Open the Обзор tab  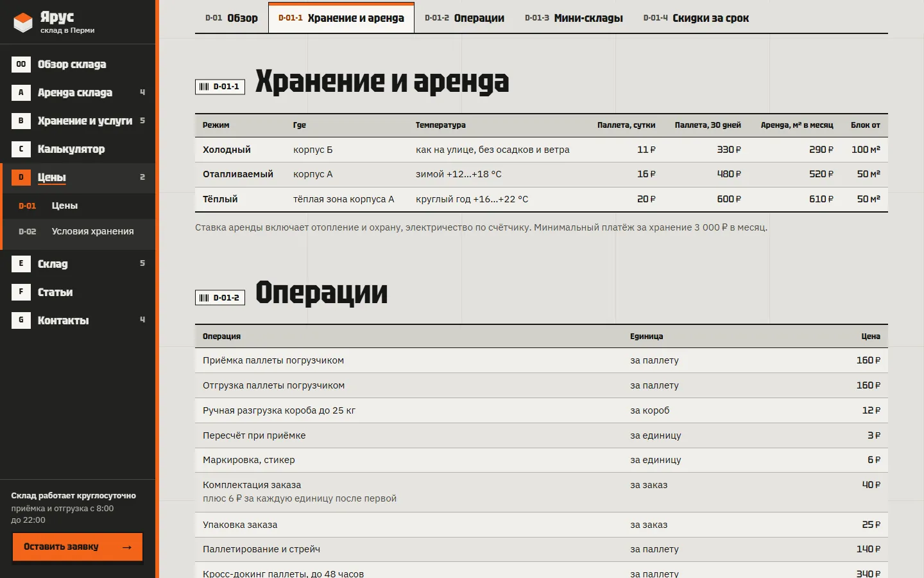(x=232, y=18)
